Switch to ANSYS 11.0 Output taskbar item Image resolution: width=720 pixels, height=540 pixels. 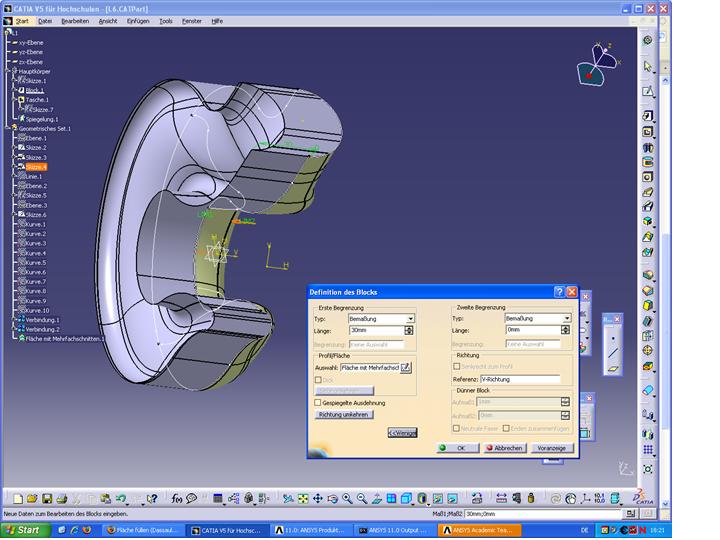point(393,530)
